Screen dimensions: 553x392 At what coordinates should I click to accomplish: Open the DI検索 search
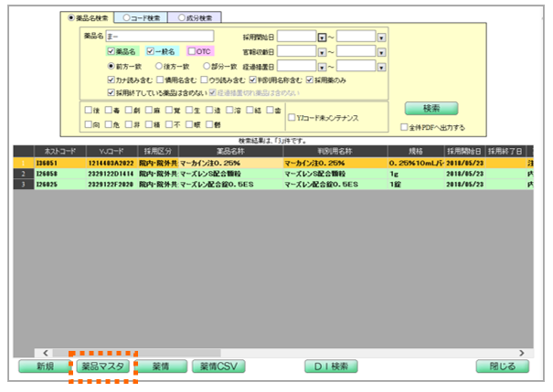click(331, 366)
